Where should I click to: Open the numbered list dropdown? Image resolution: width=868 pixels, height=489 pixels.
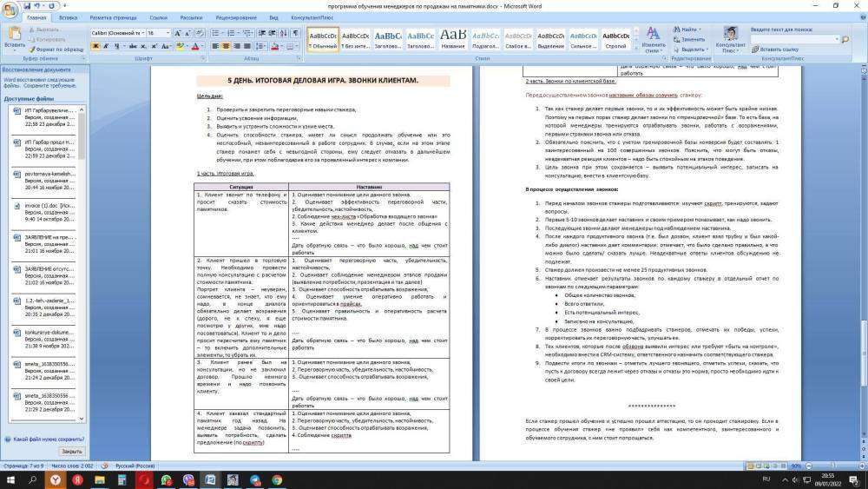click(x=238, y=33)
